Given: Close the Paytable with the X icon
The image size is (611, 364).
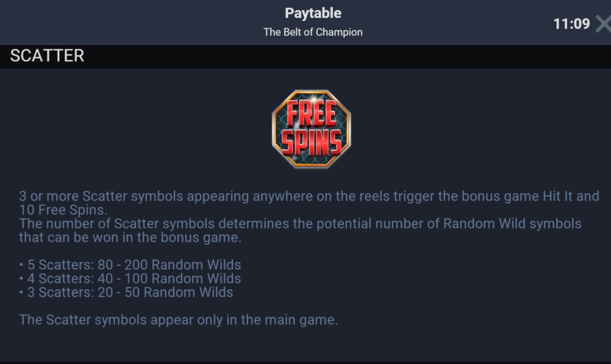Looking at the screenshot, I should click(x=604, y=24).
